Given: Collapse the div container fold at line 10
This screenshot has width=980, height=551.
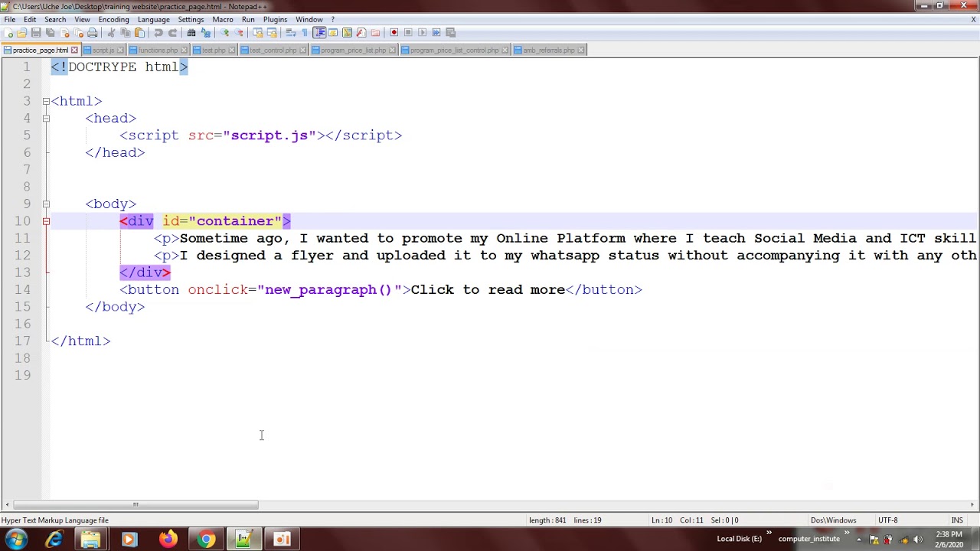Looking at the screenshot, I should 46,221.
